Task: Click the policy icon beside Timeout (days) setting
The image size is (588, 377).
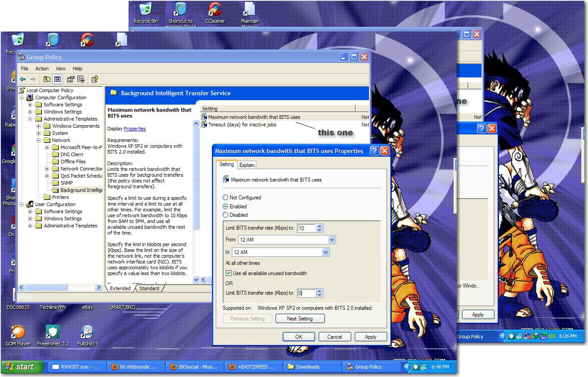Action: pyautogui.click(x=204, y=125)
